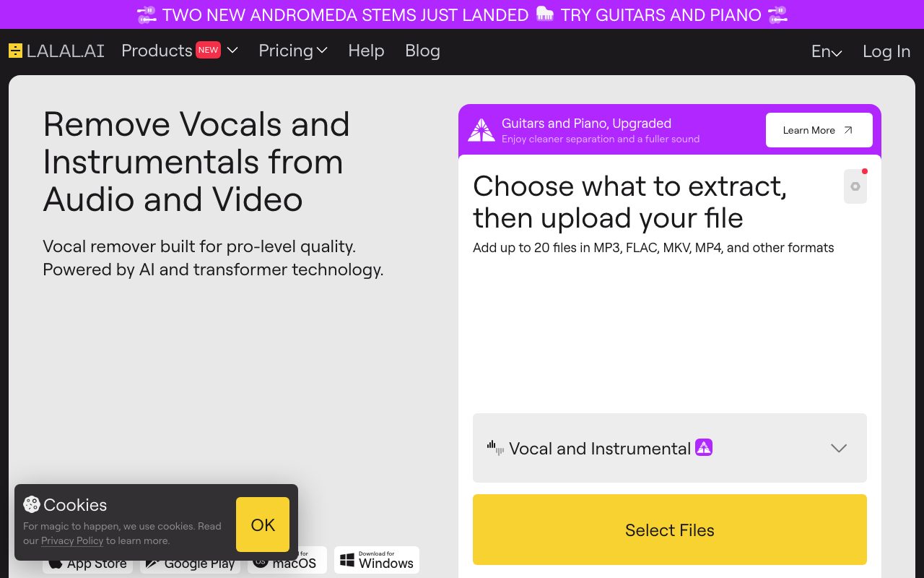Click the waveform icon beside Vocal and Instrumental
Screen dimensions: 924x578
(495, 448)
